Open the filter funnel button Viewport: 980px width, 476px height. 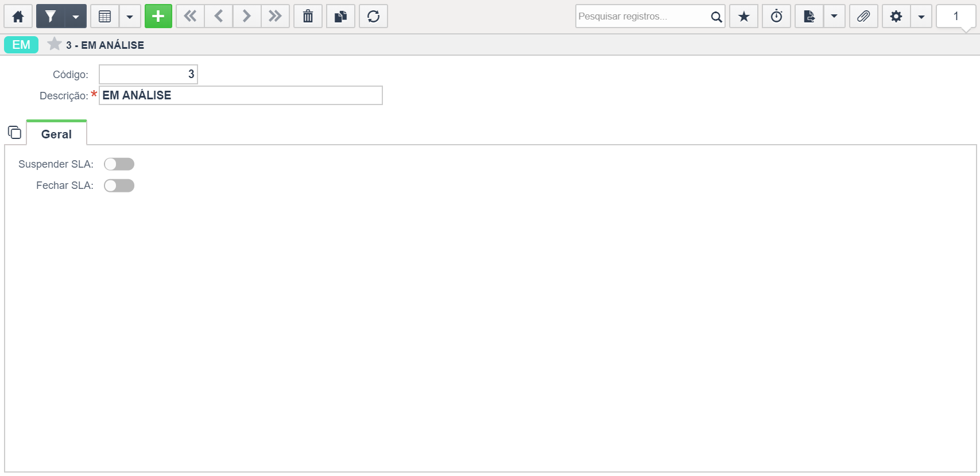51,16
